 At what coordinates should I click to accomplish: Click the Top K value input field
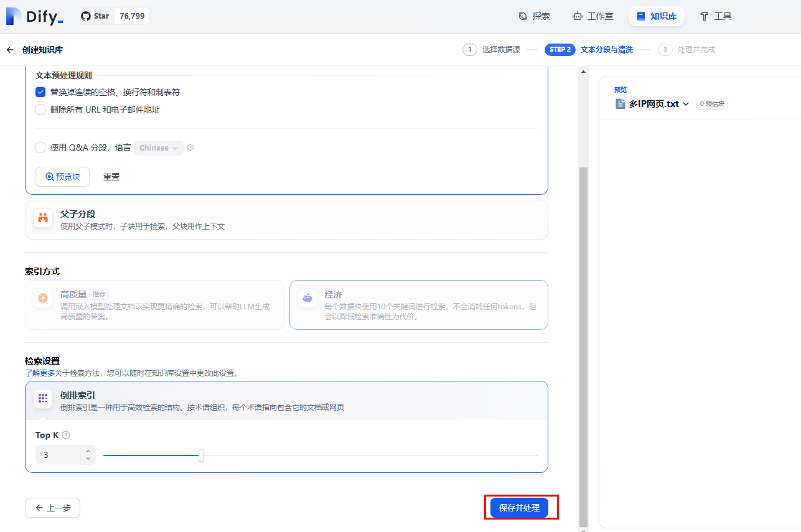[58, 455]
